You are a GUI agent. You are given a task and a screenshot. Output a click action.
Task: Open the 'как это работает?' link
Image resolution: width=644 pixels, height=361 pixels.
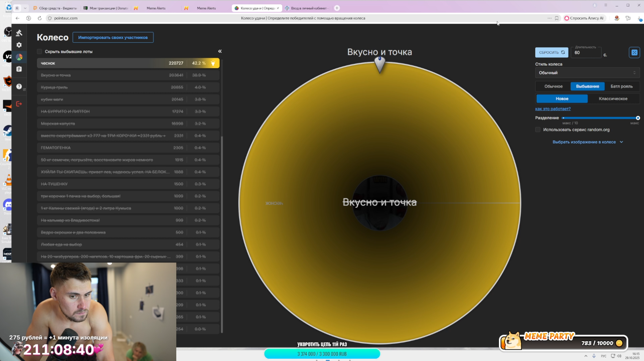pyautogui.click(x=553, y=109)
